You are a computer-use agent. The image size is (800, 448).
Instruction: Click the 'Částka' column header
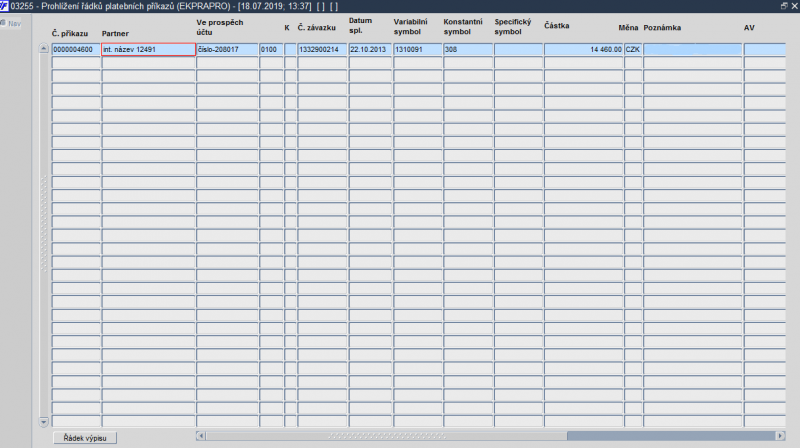[x=557, y=26]
